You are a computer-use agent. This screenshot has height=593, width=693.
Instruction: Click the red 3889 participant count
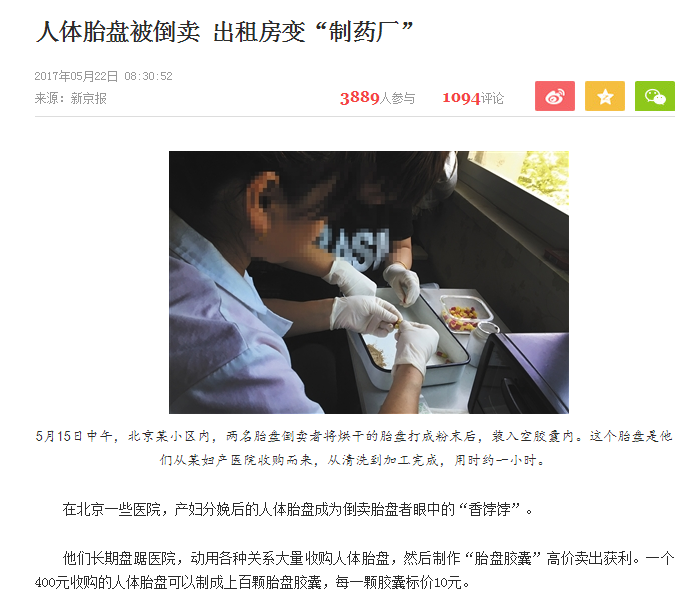360,98
